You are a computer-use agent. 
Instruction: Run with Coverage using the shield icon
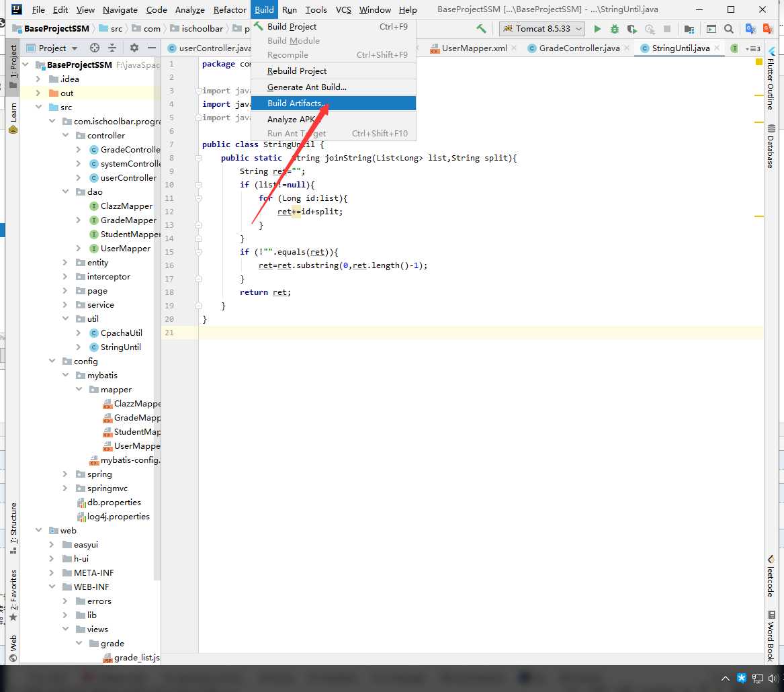click(x=632, y=29)
